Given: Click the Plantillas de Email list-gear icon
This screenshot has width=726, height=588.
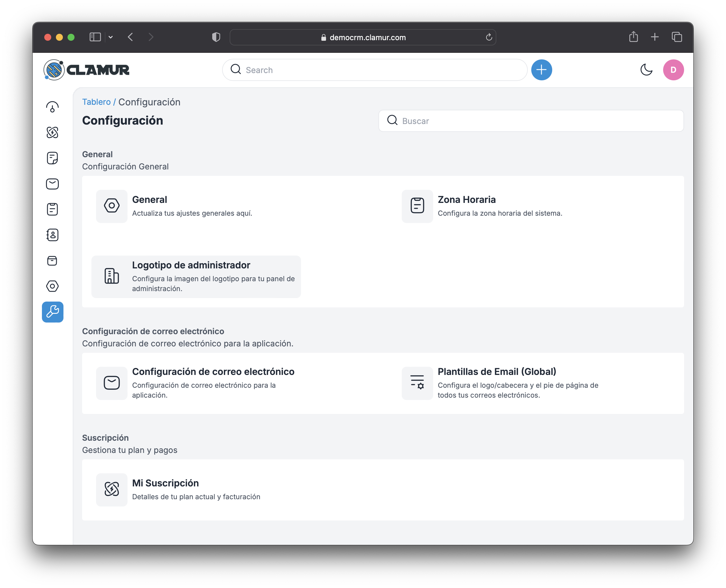Looking at the screenshot, I should [x=417, y=383].
